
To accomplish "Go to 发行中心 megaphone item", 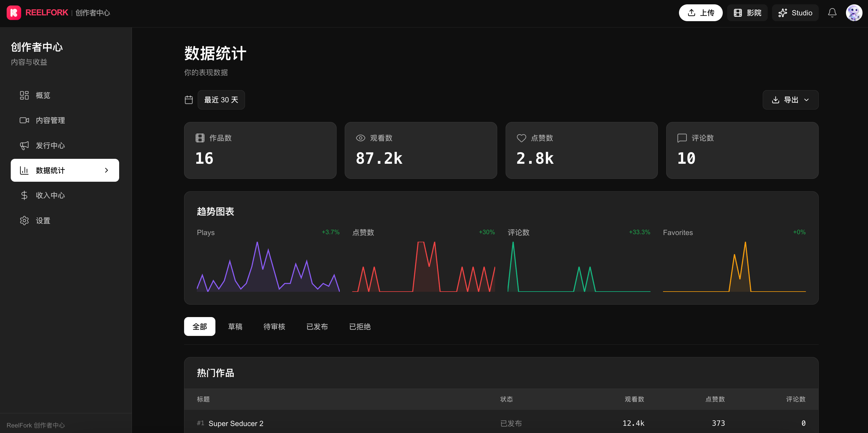I will coord(65,145).
